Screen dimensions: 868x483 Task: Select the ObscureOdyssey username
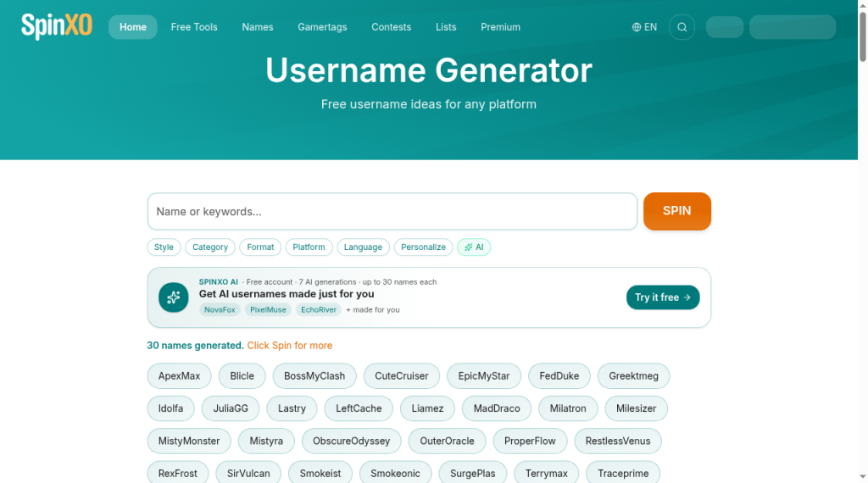point(352,441)
